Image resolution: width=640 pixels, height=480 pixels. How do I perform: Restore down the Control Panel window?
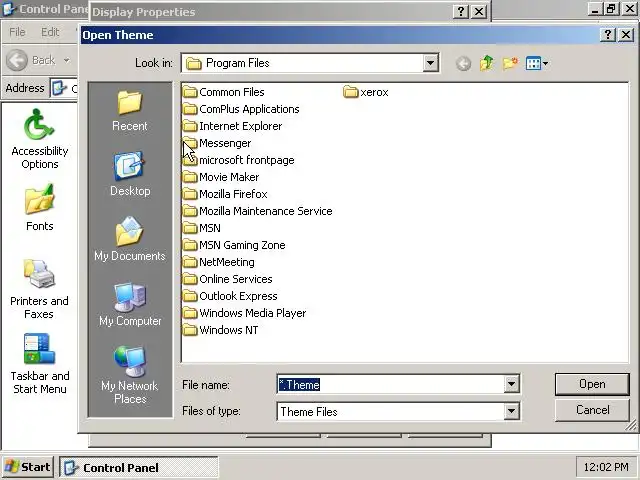pos(611,9)
